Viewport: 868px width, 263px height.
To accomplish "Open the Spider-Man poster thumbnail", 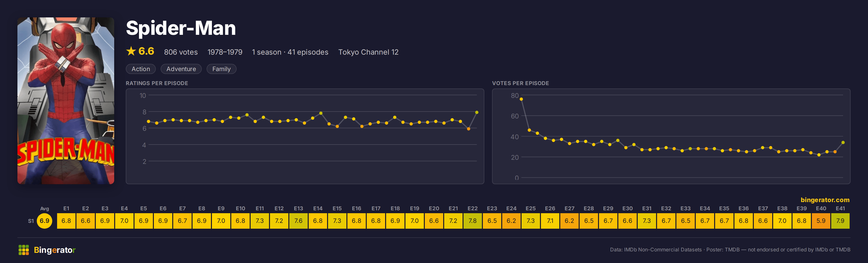I will tap(66, 101).
